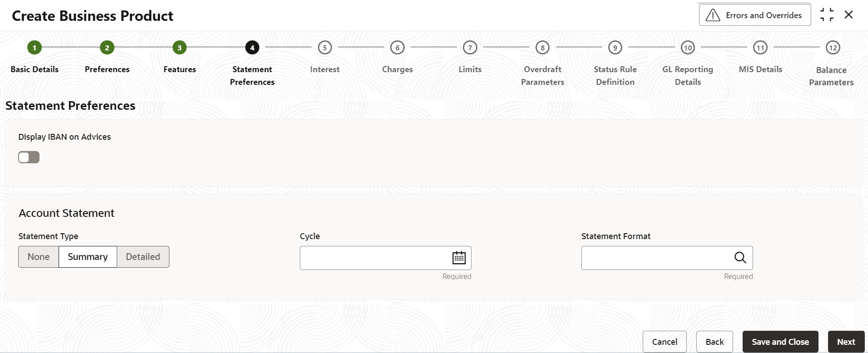This screenshot has height=353, width=868.
Task: Open the Cycle calendar picker icon
Action: coord(459,258)
